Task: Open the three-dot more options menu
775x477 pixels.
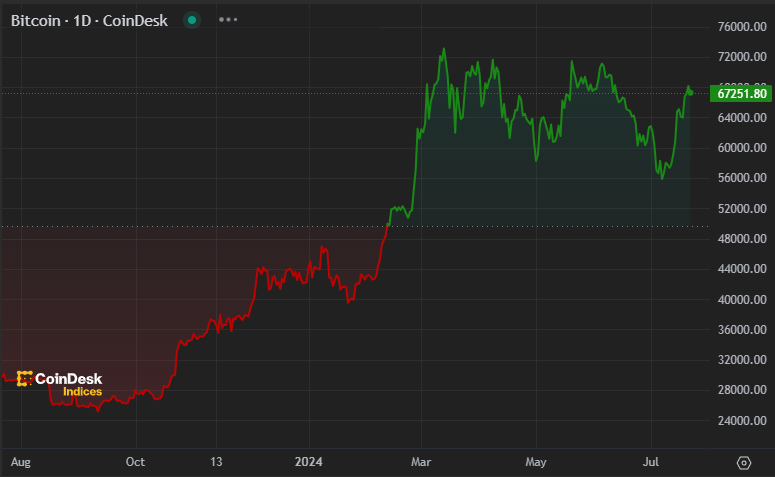Action: click(x=228, y=19)
